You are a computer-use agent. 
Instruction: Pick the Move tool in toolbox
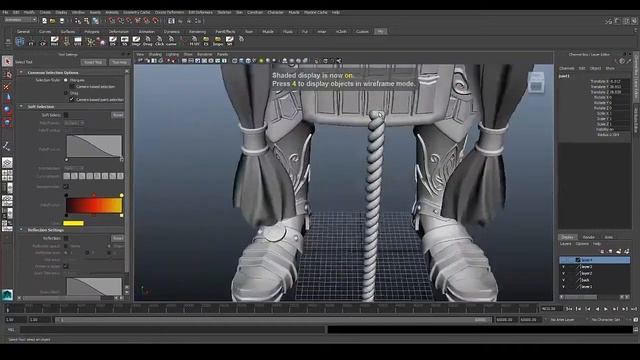click(x=7, y=98)
